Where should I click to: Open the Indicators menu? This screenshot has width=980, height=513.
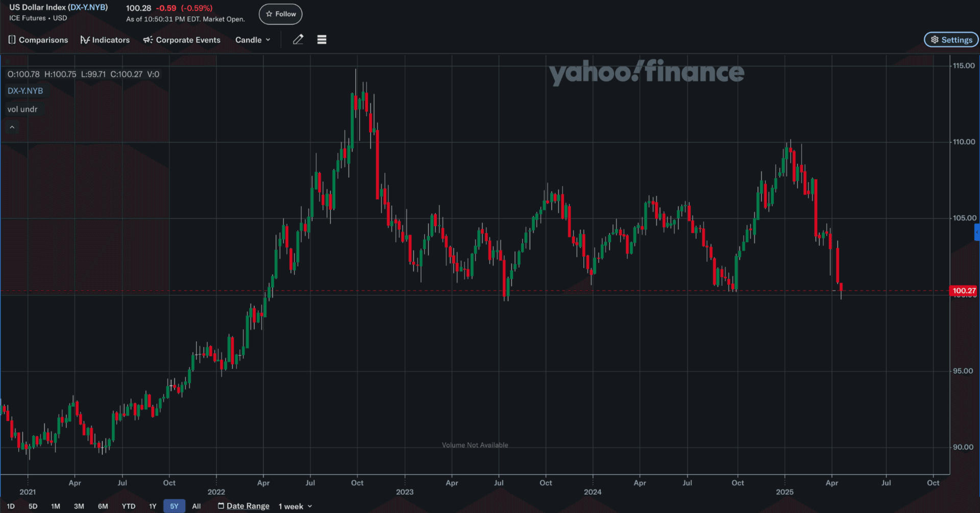tap(105, 40)
